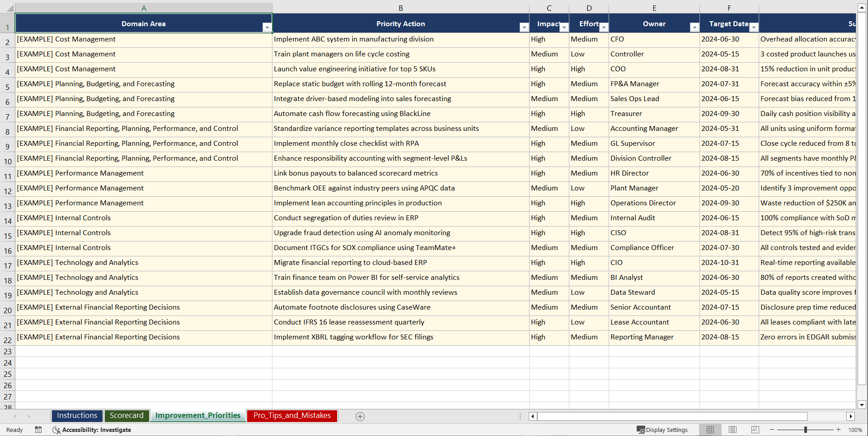Open the Domain Area filter dropdown
Screen dimensions: 868x436
267,27
